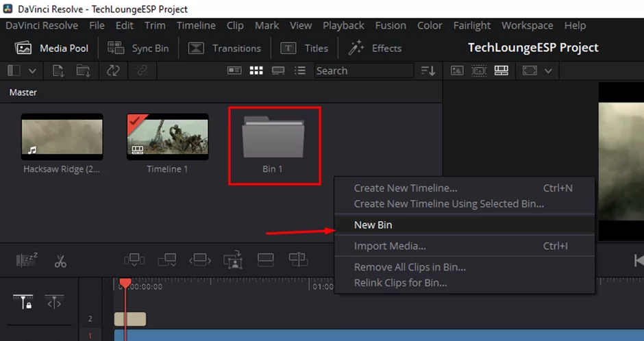This screenshot has width=644, height=341.
Task: Open the View menu
Action: point(301,25)
